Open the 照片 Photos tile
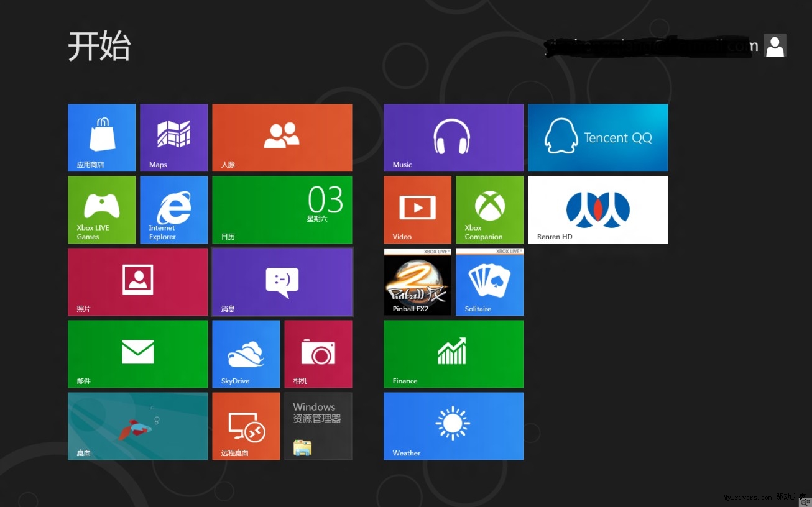Image resolution: width=812 pixels, height=507 pixels. tap(138, 282)
